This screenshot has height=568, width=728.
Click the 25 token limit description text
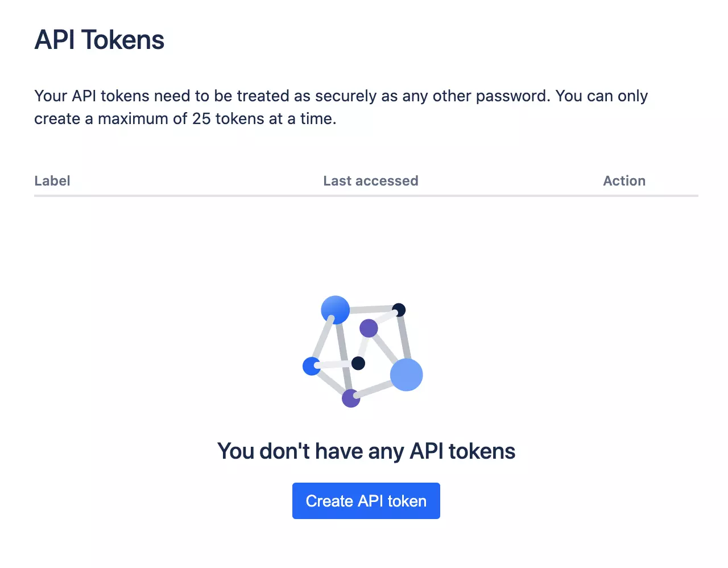click(x=341, y=107)
